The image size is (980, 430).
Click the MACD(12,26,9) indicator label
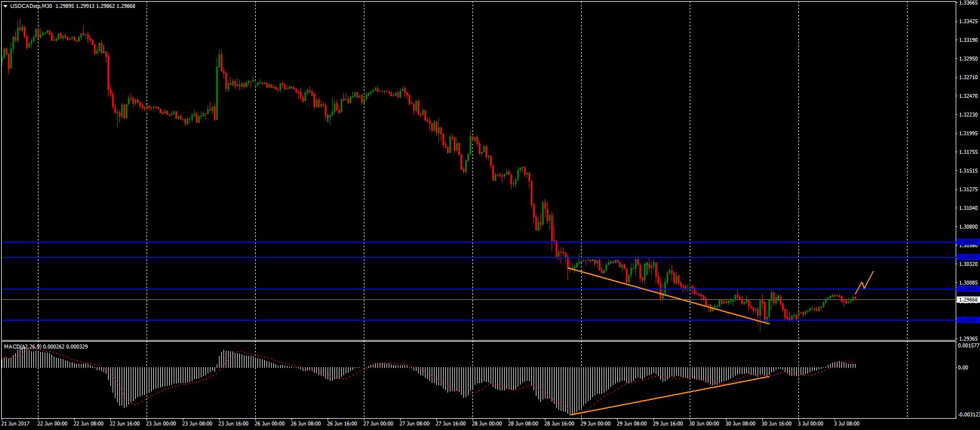click(23, 346)
